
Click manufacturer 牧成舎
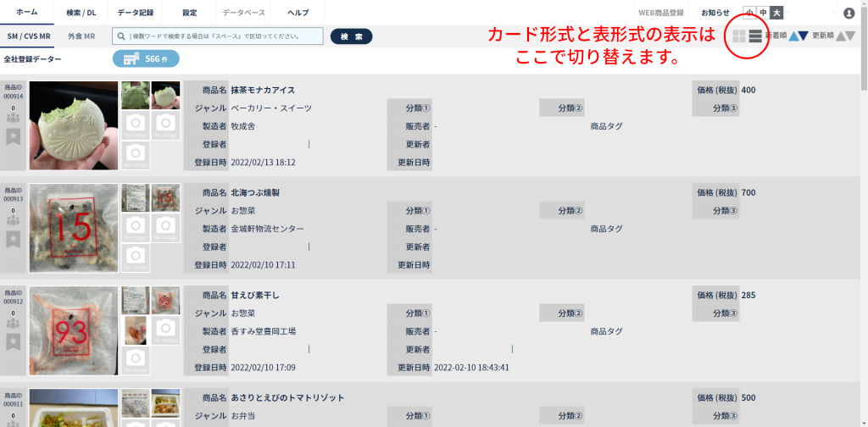tap(243, 127)
